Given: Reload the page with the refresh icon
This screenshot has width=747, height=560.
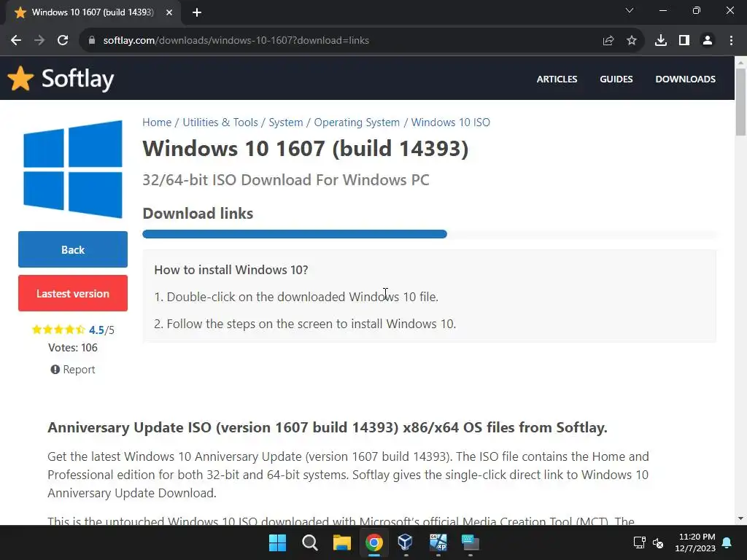Looking at the screenshot, I should [x=63, y=41].
